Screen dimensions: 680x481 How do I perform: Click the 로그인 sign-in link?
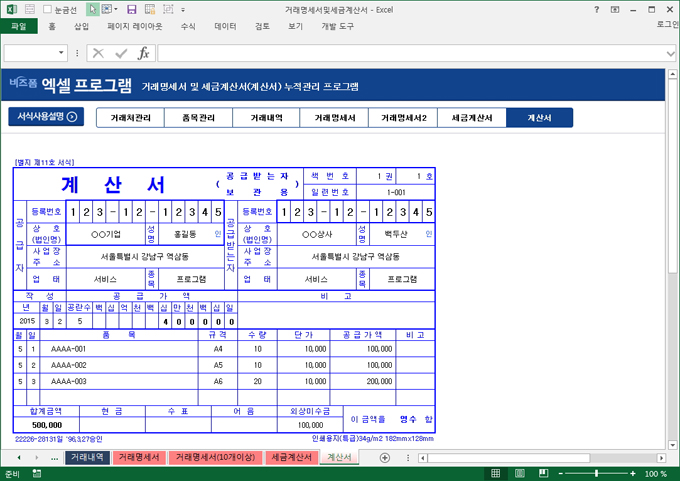[x=668, y=24]
